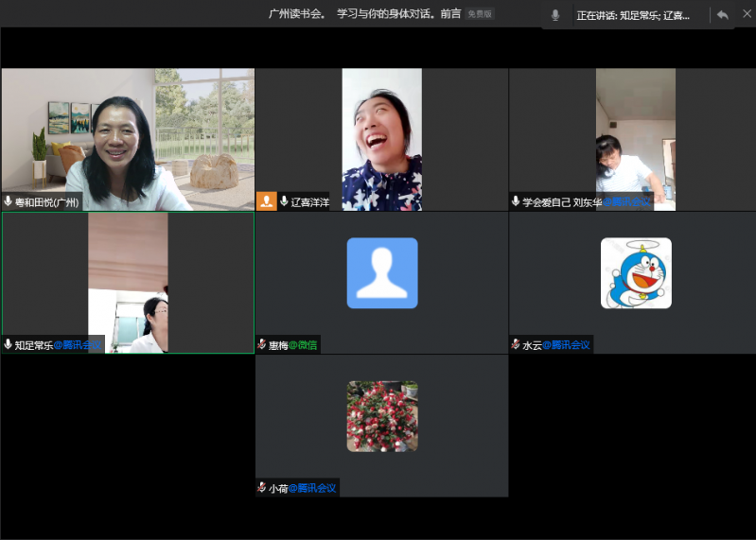Click muted mic icon beside 水云
756x540 pixels.
(x=516, y=345)
